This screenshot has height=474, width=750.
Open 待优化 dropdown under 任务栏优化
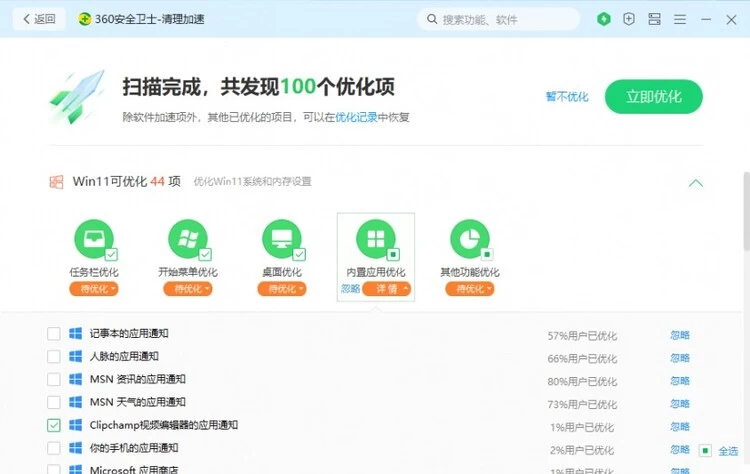coord(93,289)
